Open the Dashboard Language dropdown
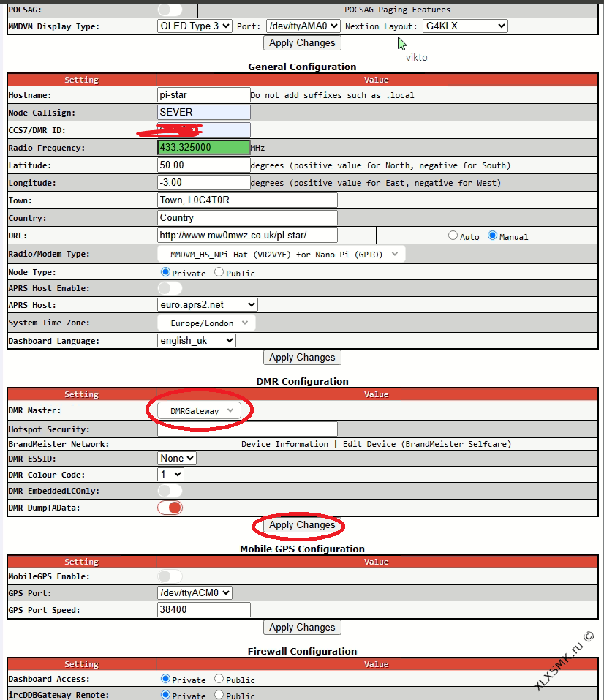 pos(197,341)
